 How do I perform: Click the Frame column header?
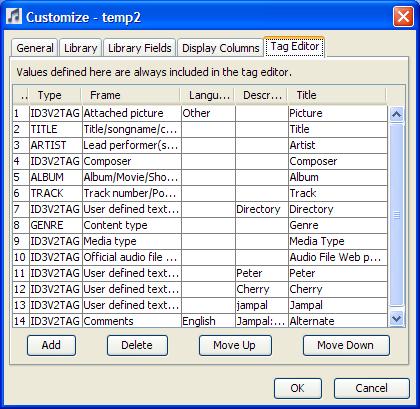(x=130, y=95)
